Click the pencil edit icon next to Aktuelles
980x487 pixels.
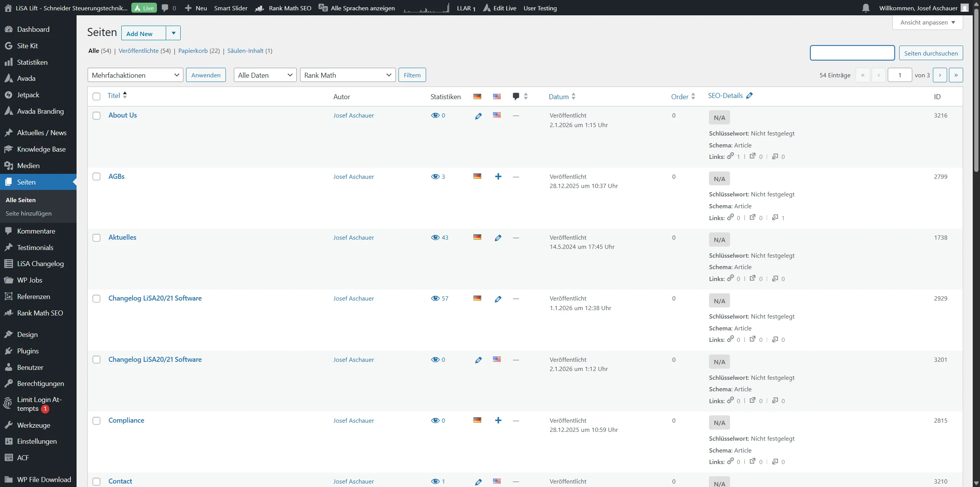tap(498, 237)
